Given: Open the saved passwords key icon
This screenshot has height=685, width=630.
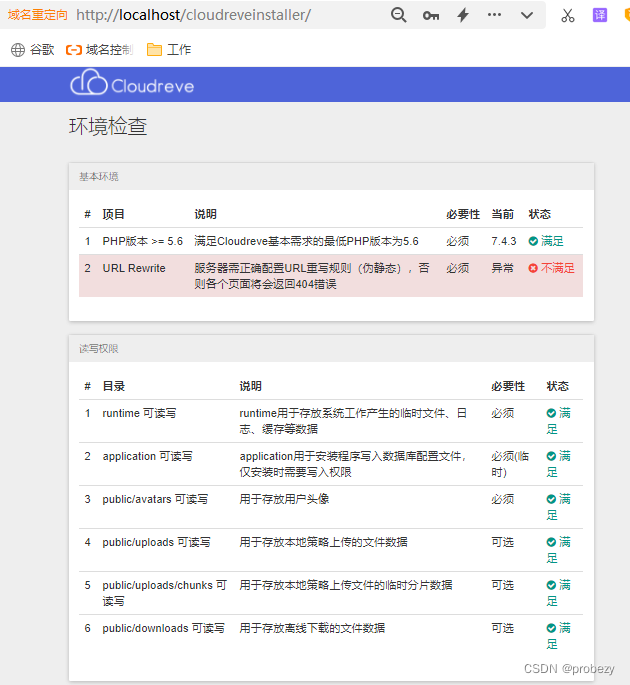Looking at the screenshot, I should (x=431, y=15).
